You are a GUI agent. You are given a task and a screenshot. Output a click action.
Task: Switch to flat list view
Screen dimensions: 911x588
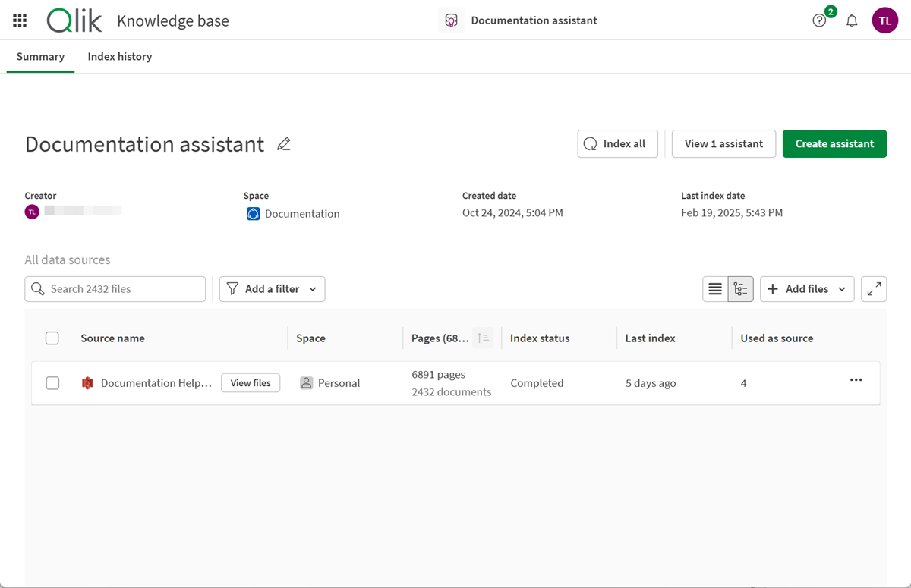coord(715,289)
